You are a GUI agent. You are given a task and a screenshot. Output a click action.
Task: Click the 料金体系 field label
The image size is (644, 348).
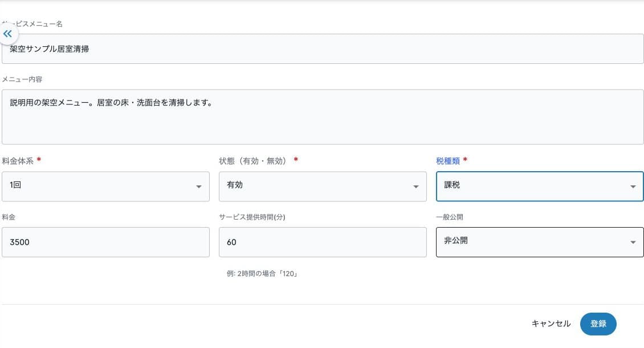[18, 161]
